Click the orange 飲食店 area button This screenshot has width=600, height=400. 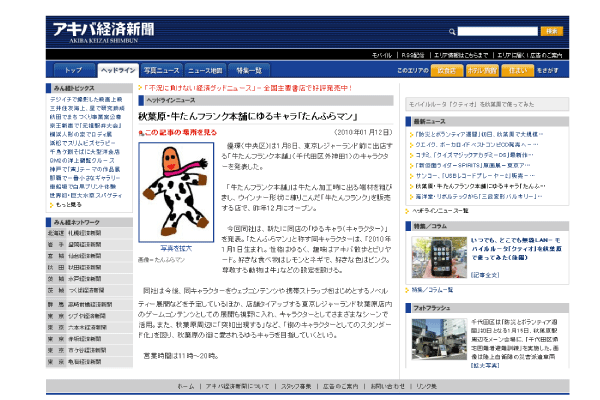447,70
